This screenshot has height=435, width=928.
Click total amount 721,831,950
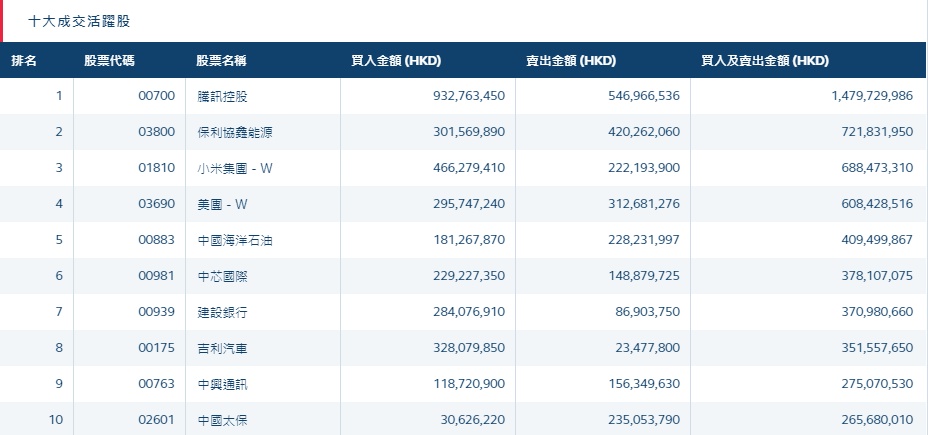tap(877, 132)
